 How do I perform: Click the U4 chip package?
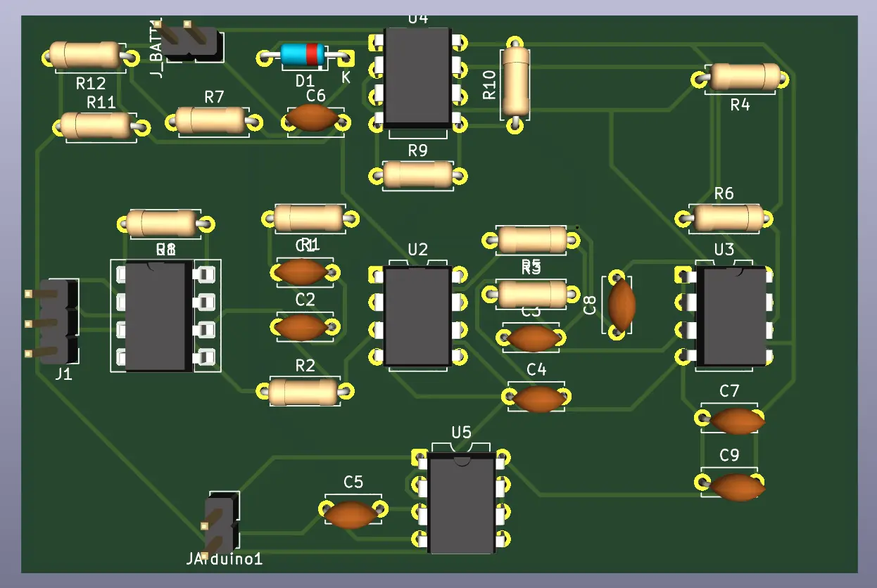coord(417,78)
